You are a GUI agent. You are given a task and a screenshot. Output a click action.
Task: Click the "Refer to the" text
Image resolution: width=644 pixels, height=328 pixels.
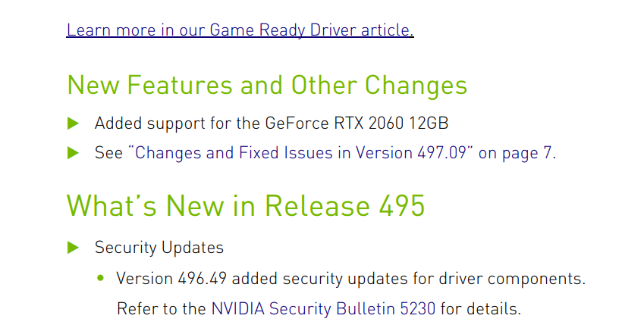pos(161,309)
